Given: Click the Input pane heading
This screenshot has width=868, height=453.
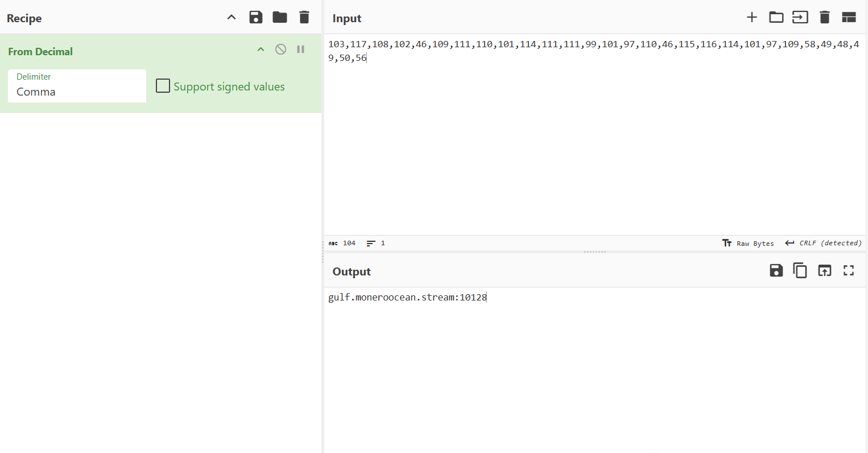Looking at the screenshot, I should tap(347, 18).
